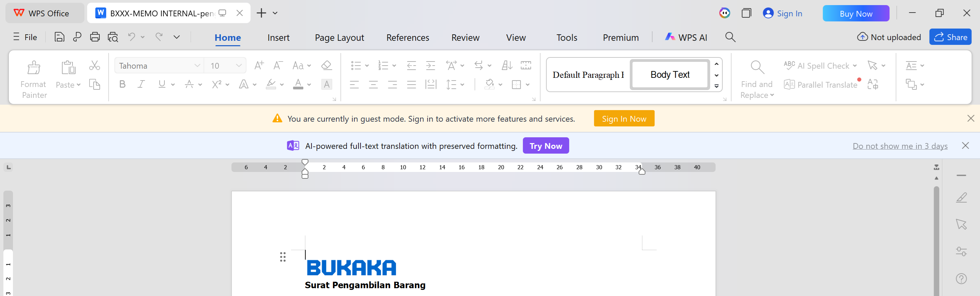Expand bullet list style dropdown
The width and height of the screenshot is (980, 296).
[367, 66]
